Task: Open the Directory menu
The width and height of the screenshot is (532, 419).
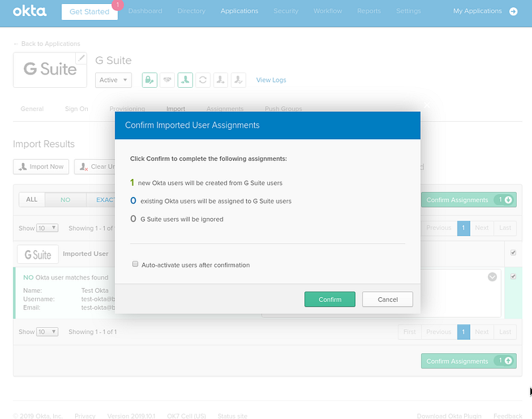Action: tap(192, 11)
